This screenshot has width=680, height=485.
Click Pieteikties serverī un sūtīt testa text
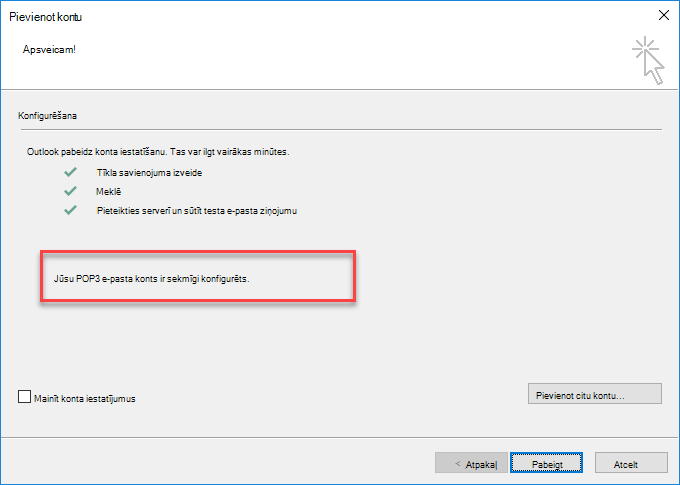click(197, 211)
